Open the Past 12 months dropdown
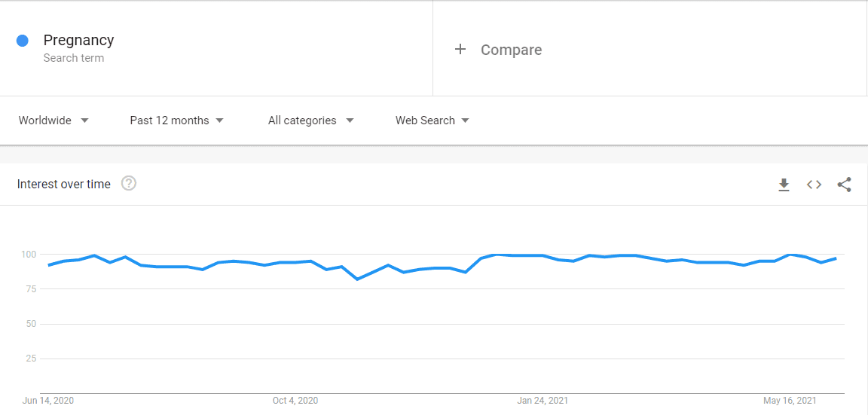The width and height of the screenshot is (868, 415). pos(176,120)
